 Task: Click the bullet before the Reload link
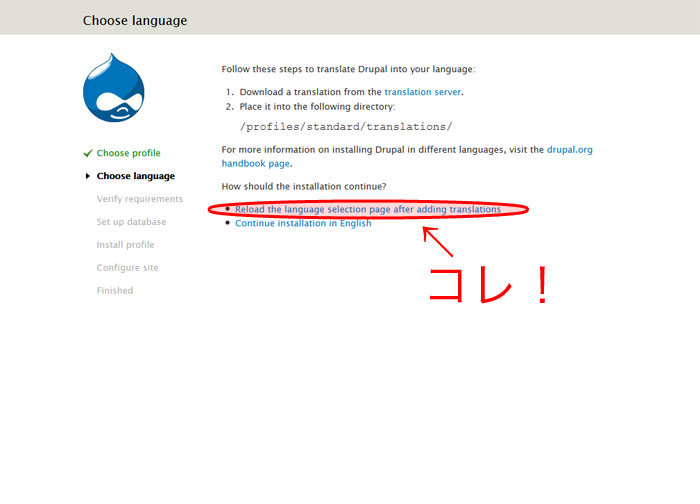(x=228, y=209)
